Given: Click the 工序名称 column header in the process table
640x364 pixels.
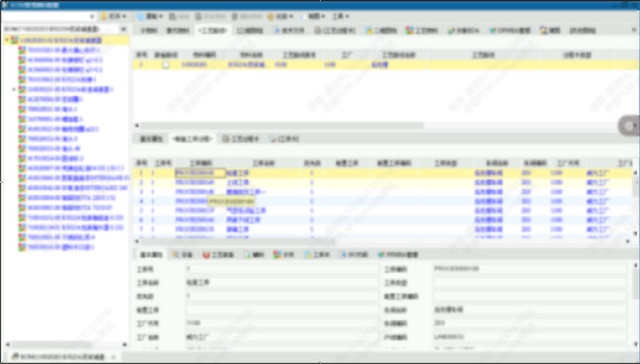Looking at the screenshot, I should coord(263,164).
